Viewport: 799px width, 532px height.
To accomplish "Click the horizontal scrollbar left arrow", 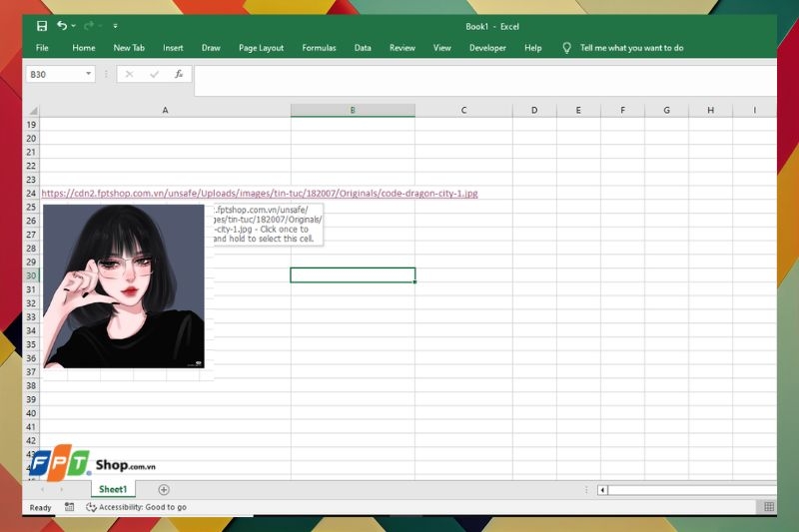I will pos(602,490).
